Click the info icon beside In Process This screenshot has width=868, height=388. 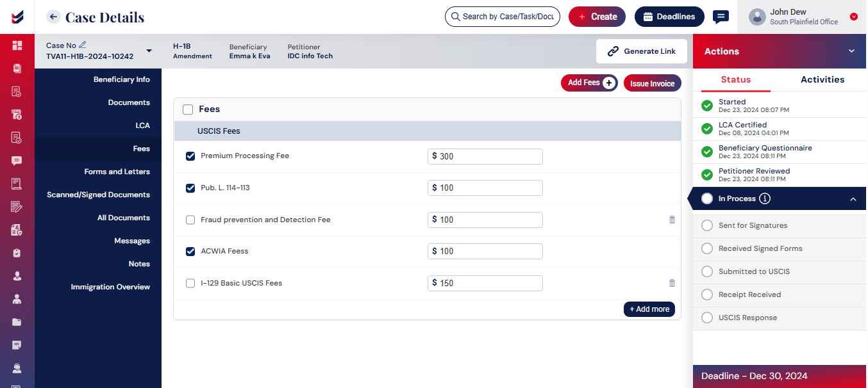tap(765, 198)
